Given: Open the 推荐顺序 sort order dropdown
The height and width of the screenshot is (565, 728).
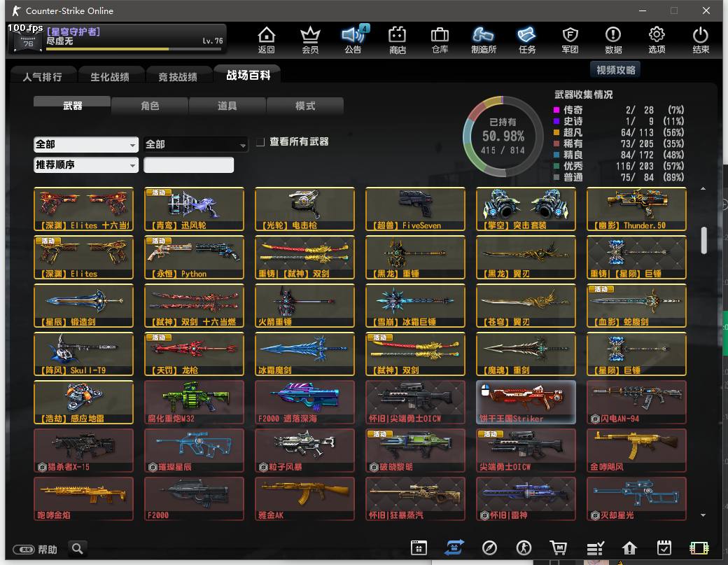Looking at the screenshot, I should tap(86, 165).
